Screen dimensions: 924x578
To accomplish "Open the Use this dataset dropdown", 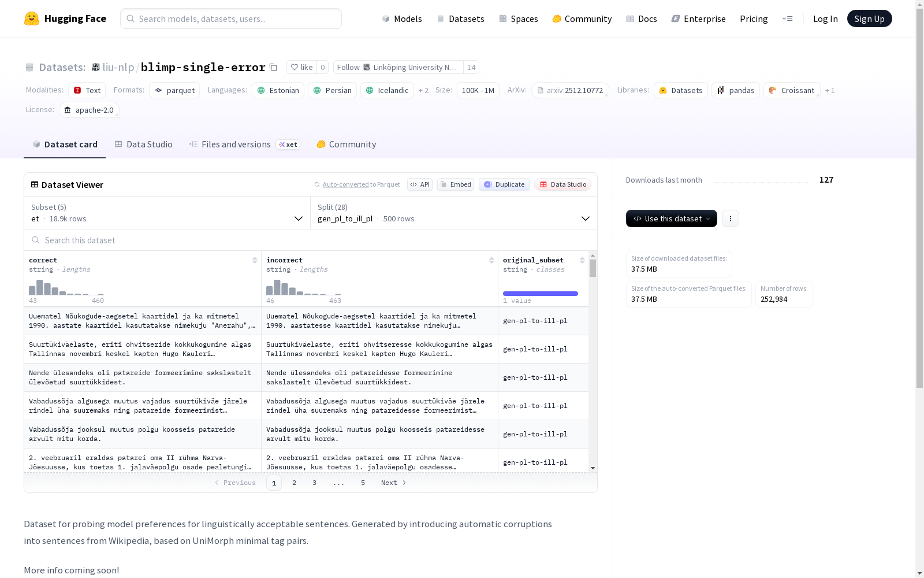I will pos(672,218).
